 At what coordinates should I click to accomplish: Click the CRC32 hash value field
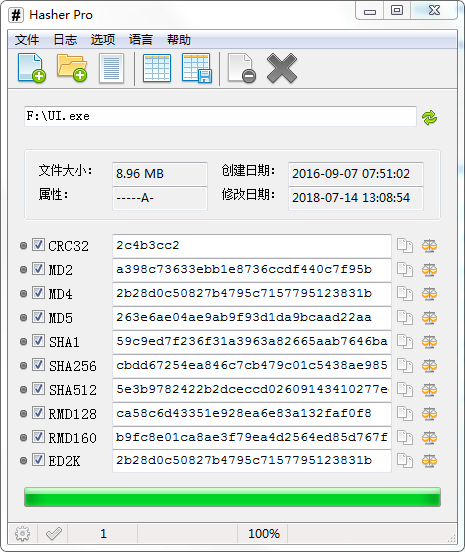click(252, 246)
